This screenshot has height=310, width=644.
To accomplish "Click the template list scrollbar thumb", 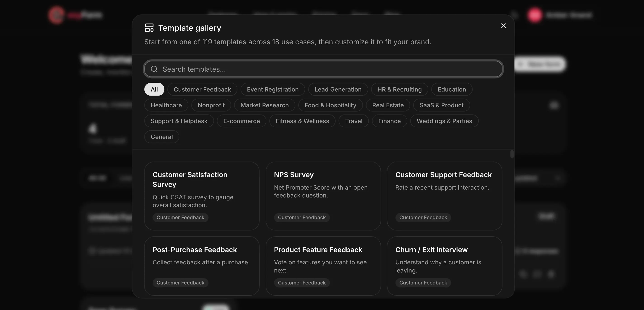I will point(512,154).
